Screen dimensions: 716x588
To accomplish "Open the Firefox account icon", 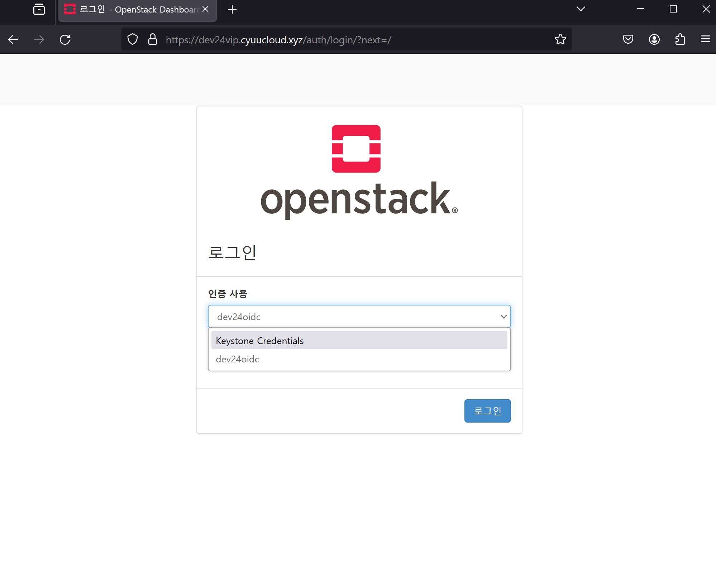I will (654, 39).
